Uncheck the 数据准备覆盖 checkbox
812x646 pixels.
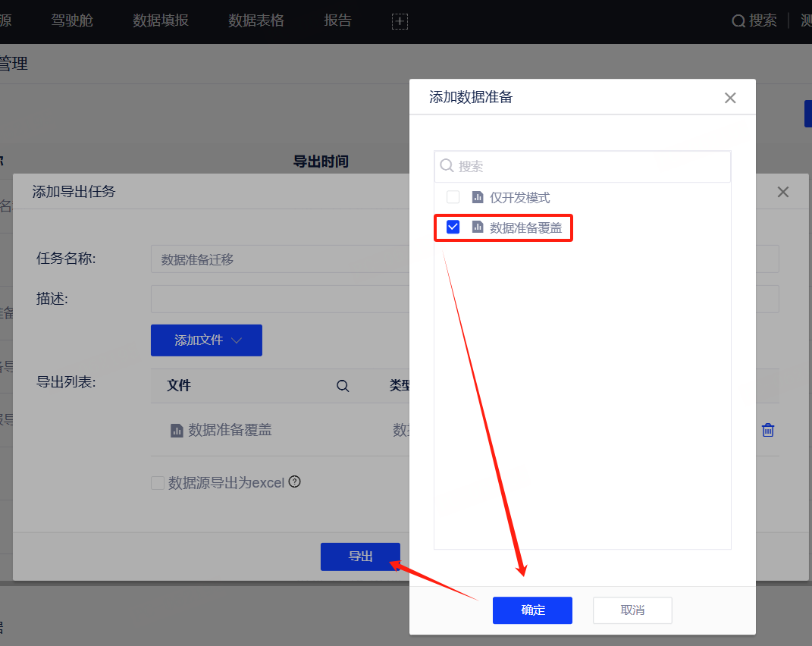(453, 227)
